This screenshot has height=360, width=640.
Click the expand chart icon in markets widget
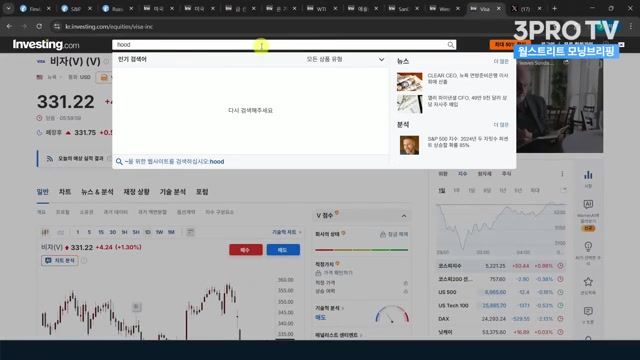563,190
